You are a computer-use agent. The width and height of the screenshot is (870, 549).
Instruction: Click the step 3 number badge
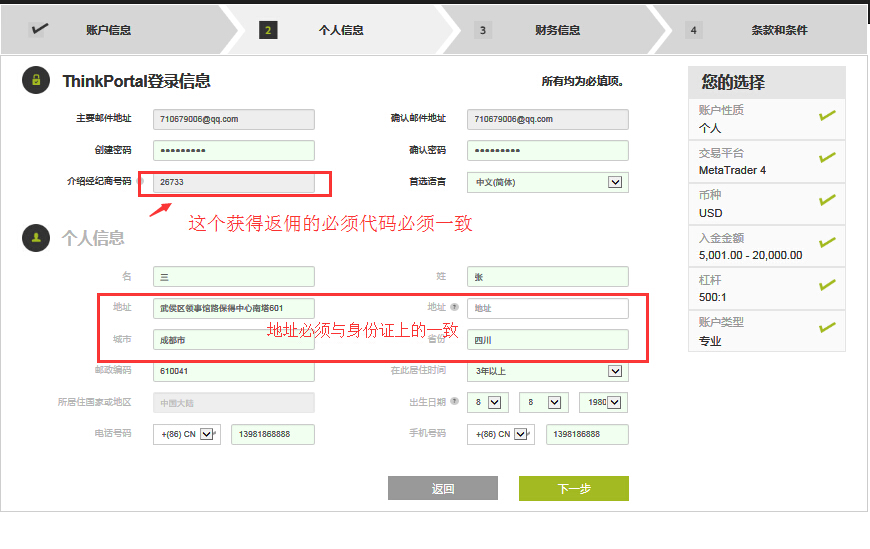(x=483, y=30)
